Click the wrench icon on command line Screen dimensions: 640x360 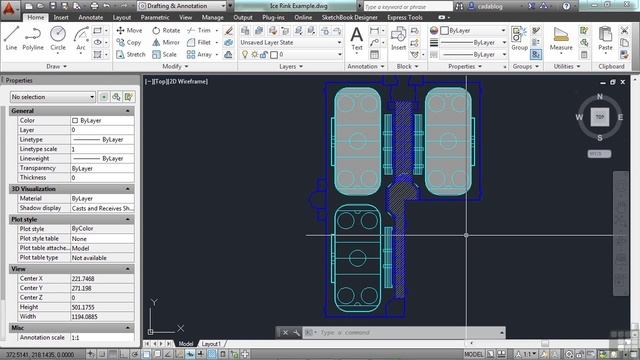[296, 332]
